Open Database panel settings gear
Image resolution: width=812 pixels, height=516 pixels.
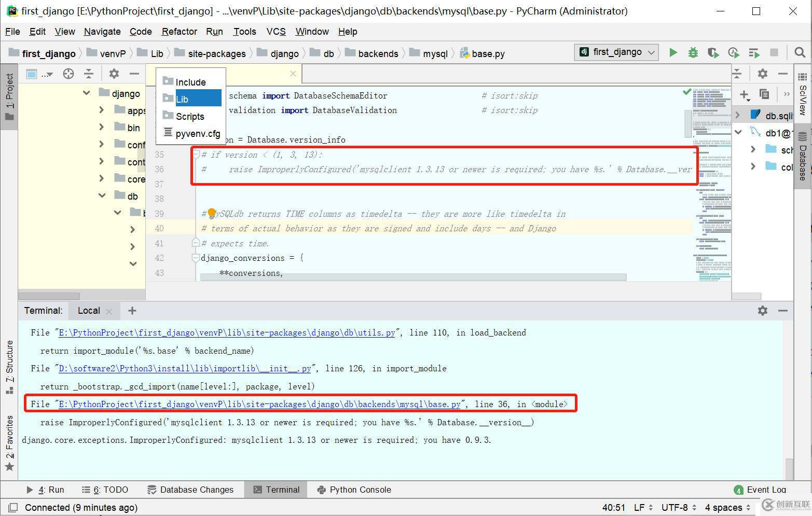coord(762,74)
